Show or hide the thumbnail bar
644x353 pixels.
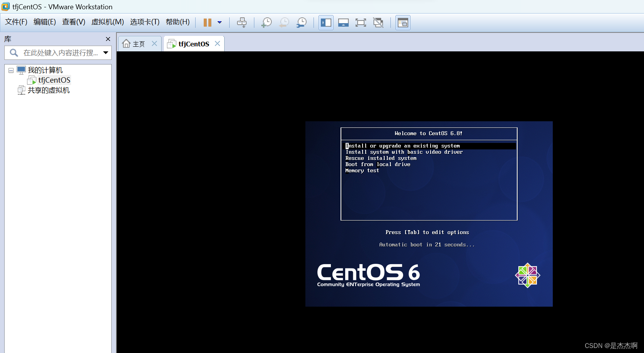pyautogui.click(x=343, y=22)
